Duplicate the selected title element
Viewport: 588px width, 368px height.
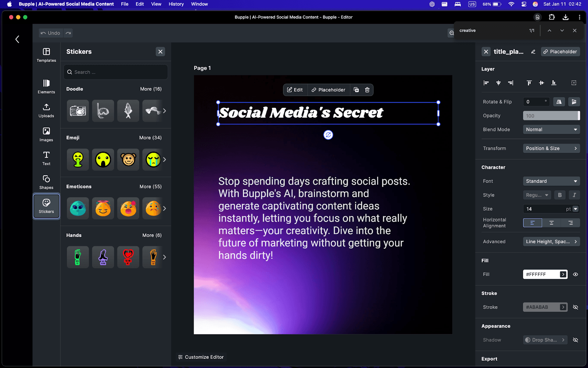(x=356, y=90)
